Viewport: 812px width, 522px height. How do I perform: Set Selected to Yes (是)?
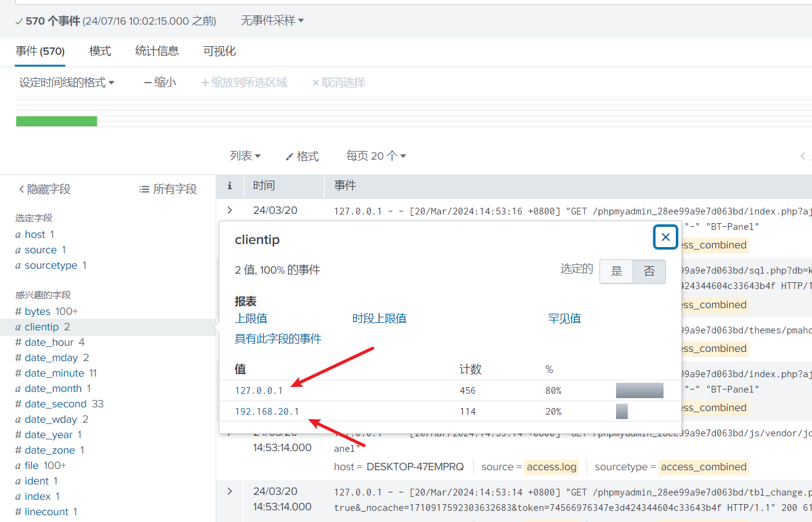(616, 271)
